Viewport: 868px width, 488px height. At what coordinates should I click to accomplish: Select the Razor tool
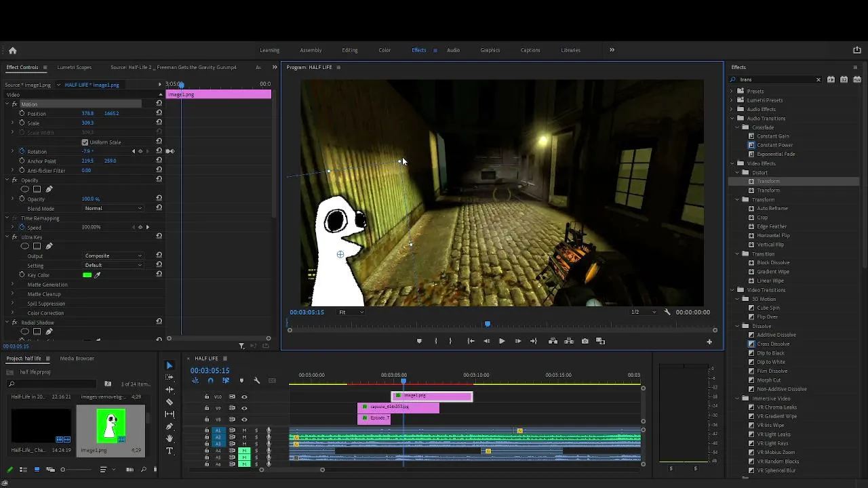pyautogui.click(x=170, y=402)
